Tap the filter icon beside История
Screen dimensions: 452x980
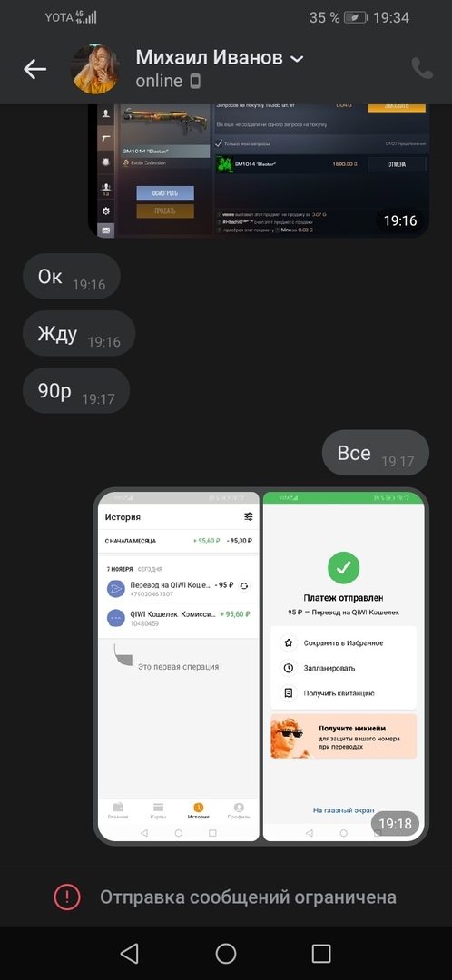[x=248, y=516]
